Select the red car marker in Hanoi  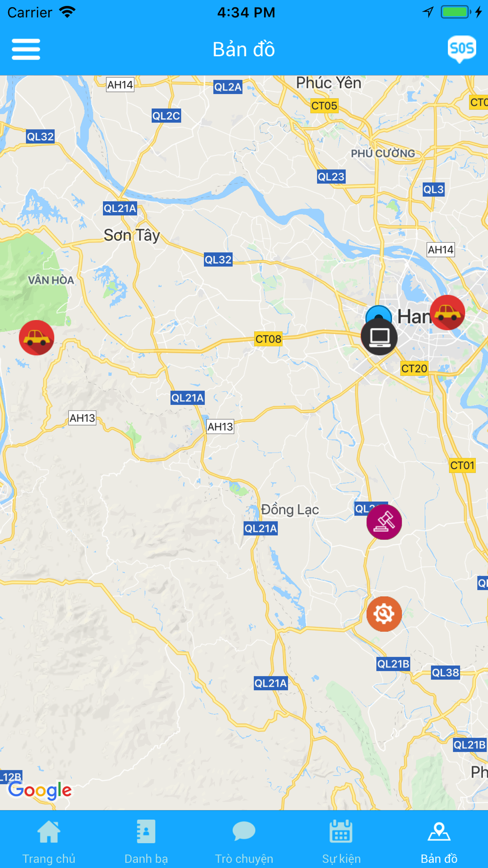pos(447,312)
